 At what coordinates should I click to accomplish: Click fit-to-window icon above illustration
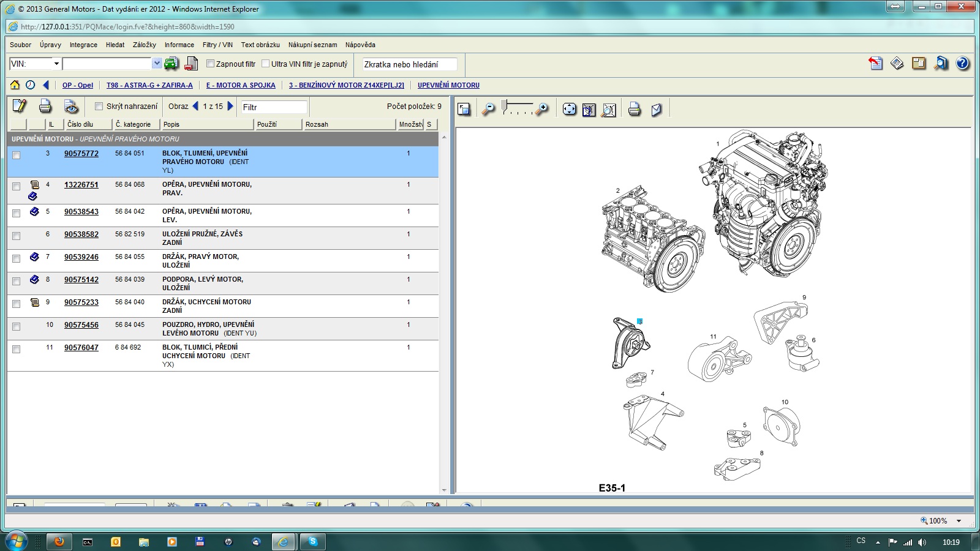[569, 110]
